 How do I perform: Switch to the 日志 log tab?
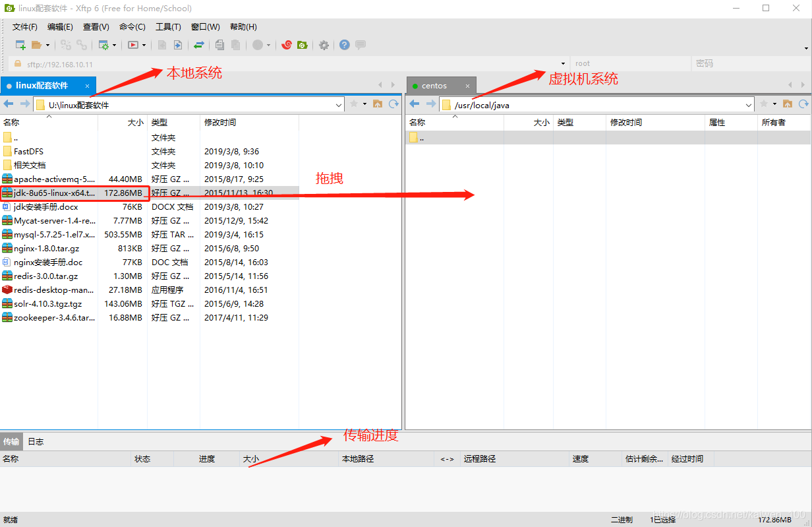click(x=36, y=441)
